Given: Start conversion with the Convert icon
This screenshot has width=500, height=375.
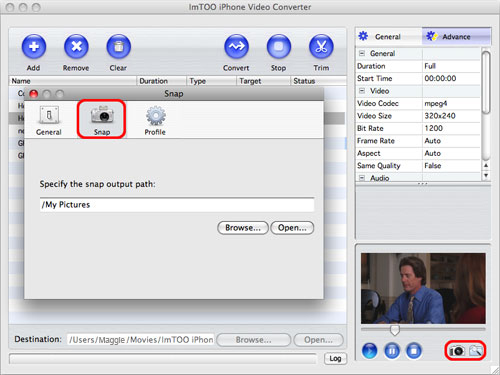Looking at the screenshot, I should (x=236, y=47).
